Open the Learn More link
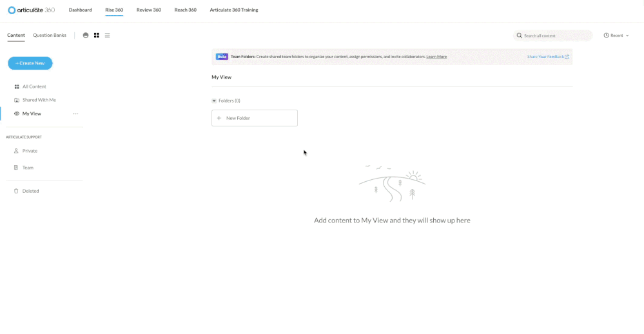Screen dimensions: 644x334 coord(436,57)
